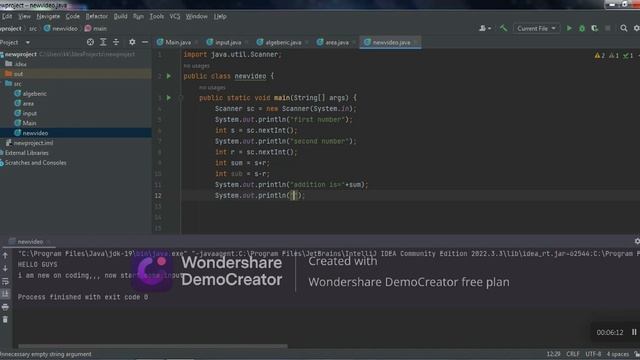Clear console with the trash icon
The width and height of the screenshot is (640, 360).
pos(5,319)
